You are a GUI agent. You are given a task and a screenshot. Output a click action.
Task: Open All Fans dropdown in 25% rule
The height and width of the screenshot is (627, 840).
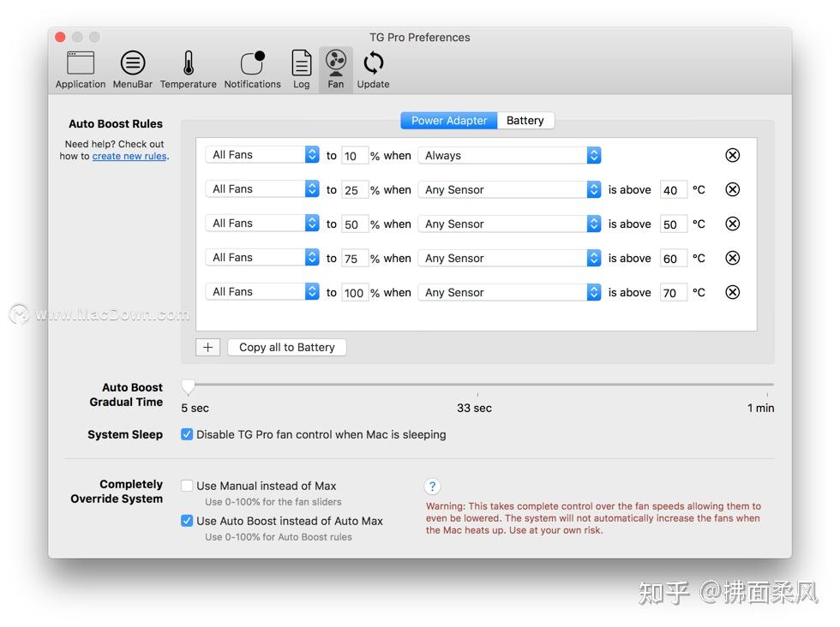(x=262, y=189)
